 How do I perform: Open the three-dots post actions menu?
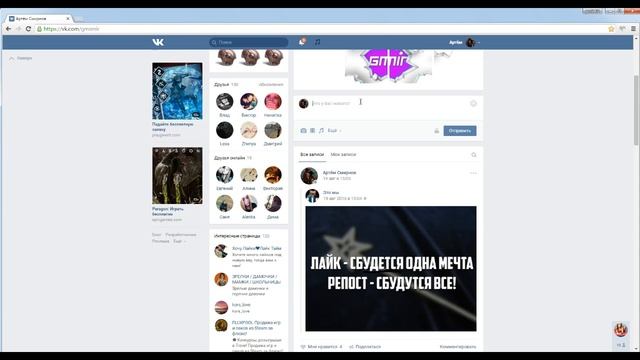coord(473,173)
